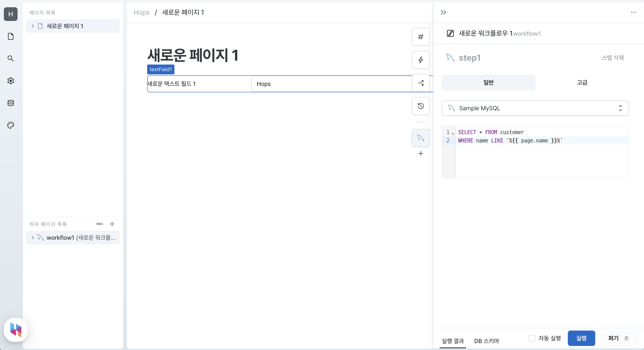The height and width of the screenshot is (350, 644).
Task: Click the lightning bolt event button
Action: pyautogui.click(x=421, y=60)
